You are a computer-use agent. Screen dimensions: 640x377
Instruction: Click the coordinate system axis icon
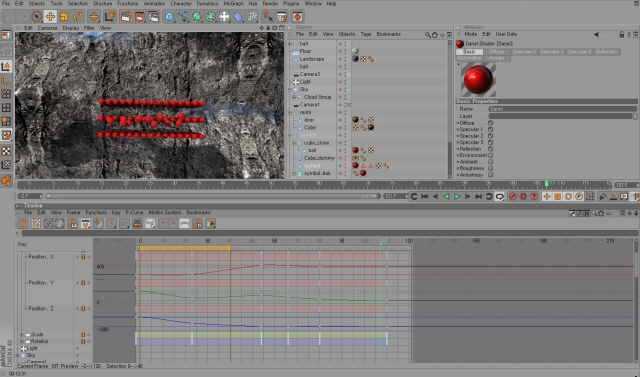point(110,17)
